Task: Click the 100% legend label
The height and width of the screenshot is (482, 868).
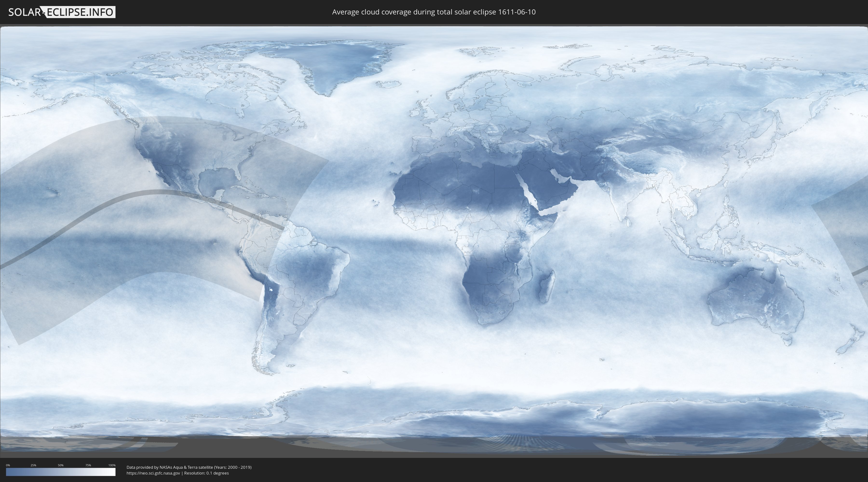Action: tap(112, 465)
